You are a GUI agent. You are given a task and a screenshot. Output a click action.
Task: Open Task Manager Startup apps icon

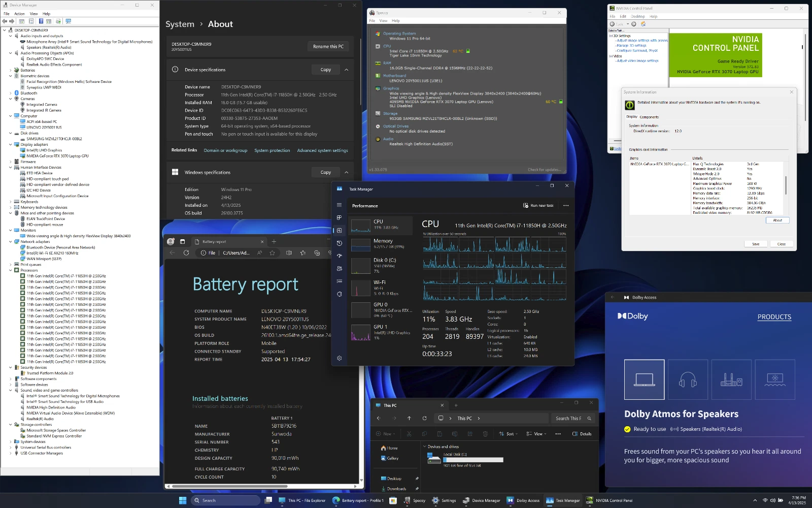click(x=339, y=256)
